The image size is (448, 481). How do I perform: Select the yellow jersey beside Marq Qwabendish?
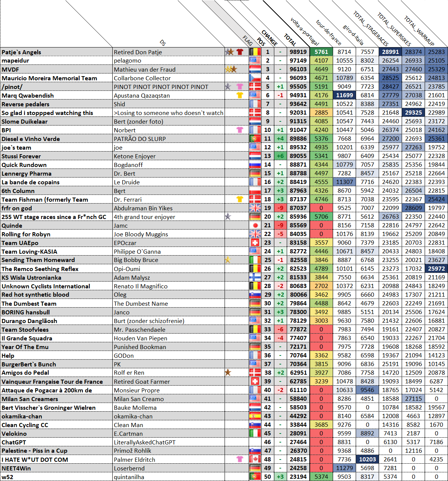point(240,95)
